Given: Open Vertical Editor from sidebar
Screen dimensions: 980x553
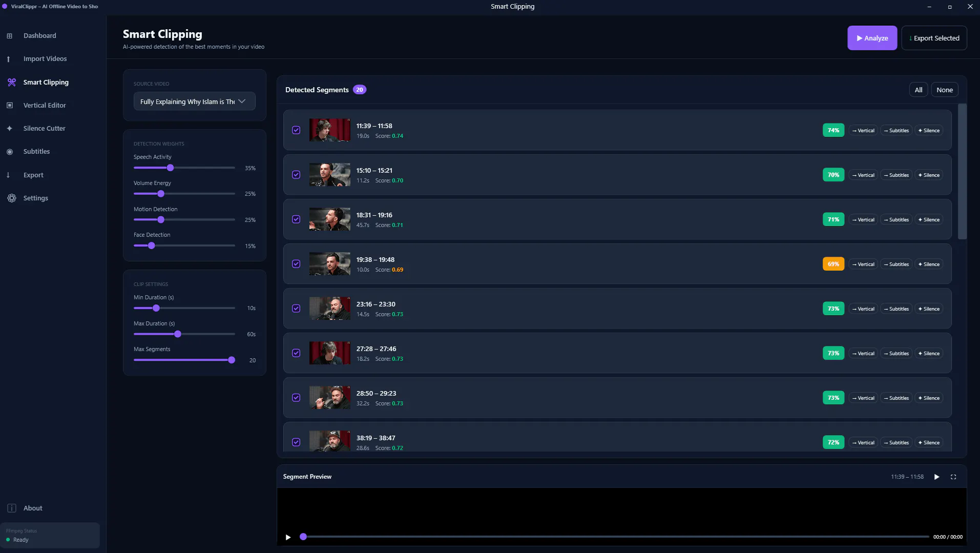Looking at the screenshot, I should click(45, 105).
